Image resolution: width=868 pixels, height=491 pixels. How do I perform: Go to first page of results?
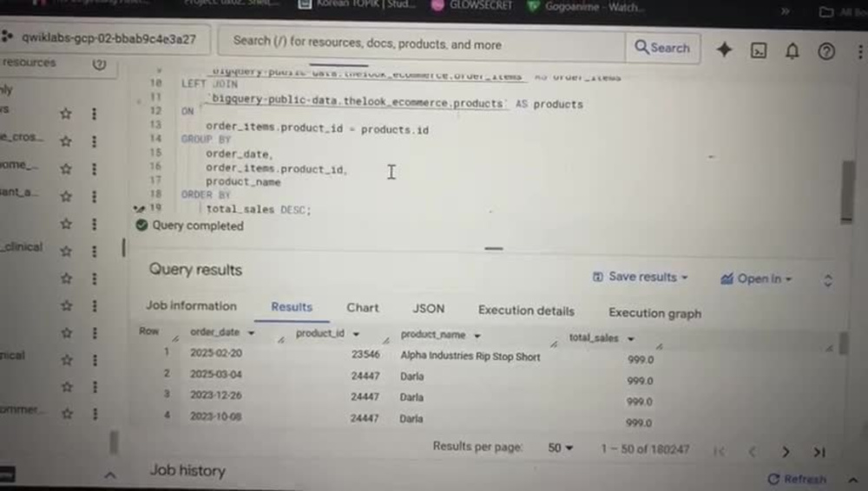pyautogui.click(x=719, y=452)
